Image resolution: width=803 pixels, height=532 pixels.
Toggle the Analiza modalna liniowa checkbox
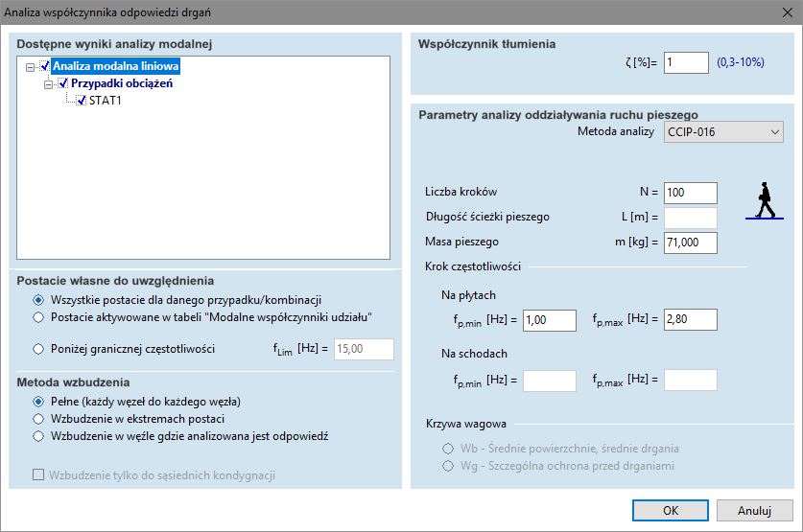(46, 66)
